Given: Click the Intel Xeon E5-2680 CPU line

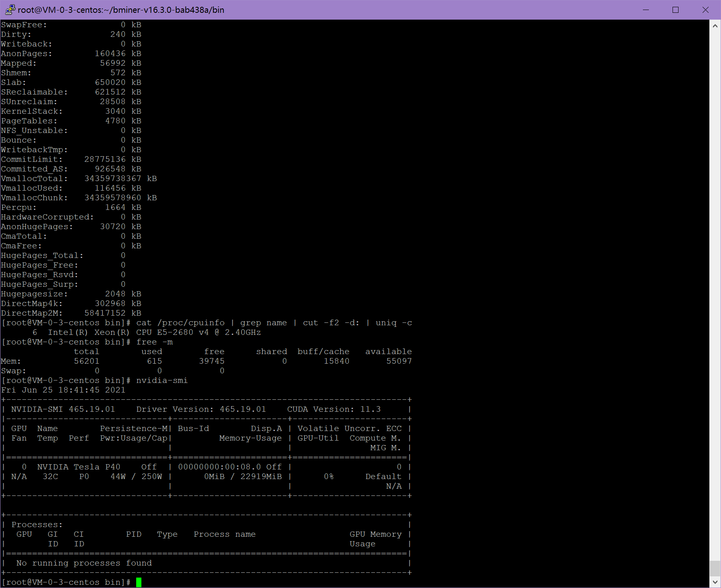Looking at the screenshot, I should tap(154, 332).
